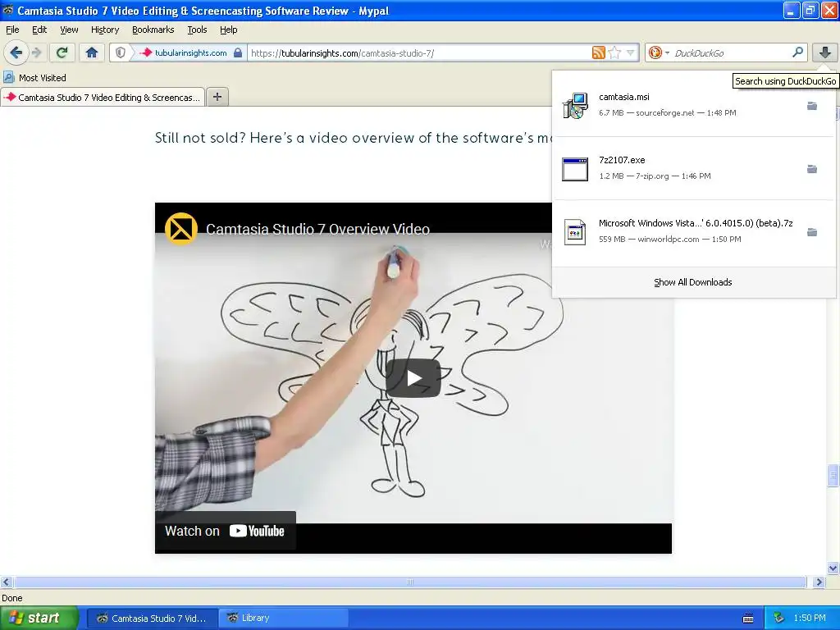Open the History menu

(x=105, y=30)
